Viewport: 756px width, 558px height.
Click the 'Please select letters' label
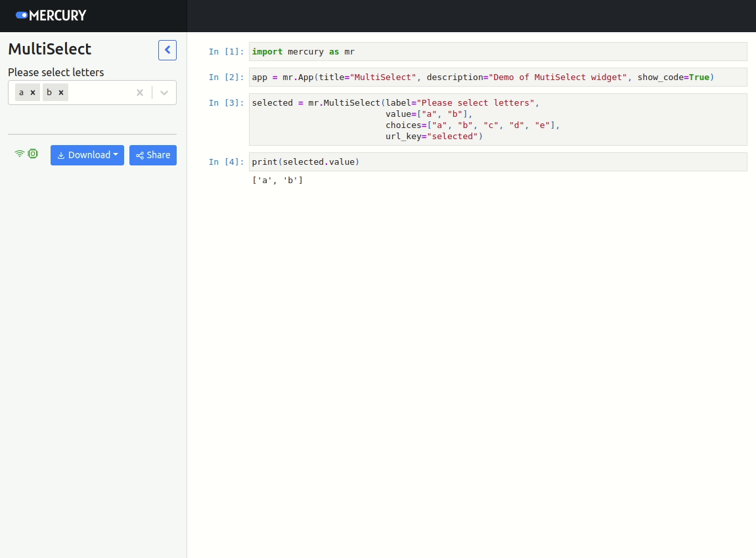[56, 72]
